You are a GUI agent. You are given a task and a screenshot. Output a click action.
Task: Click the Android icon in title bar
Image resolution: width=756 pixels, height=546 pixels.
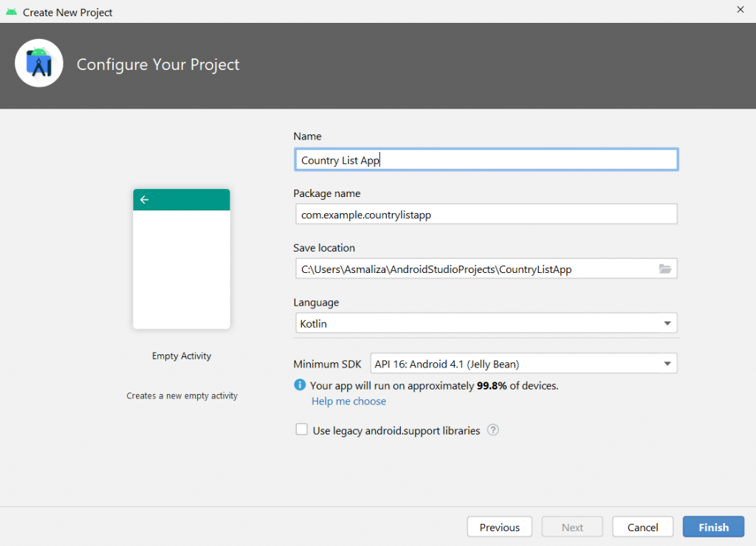coord(11,12)
